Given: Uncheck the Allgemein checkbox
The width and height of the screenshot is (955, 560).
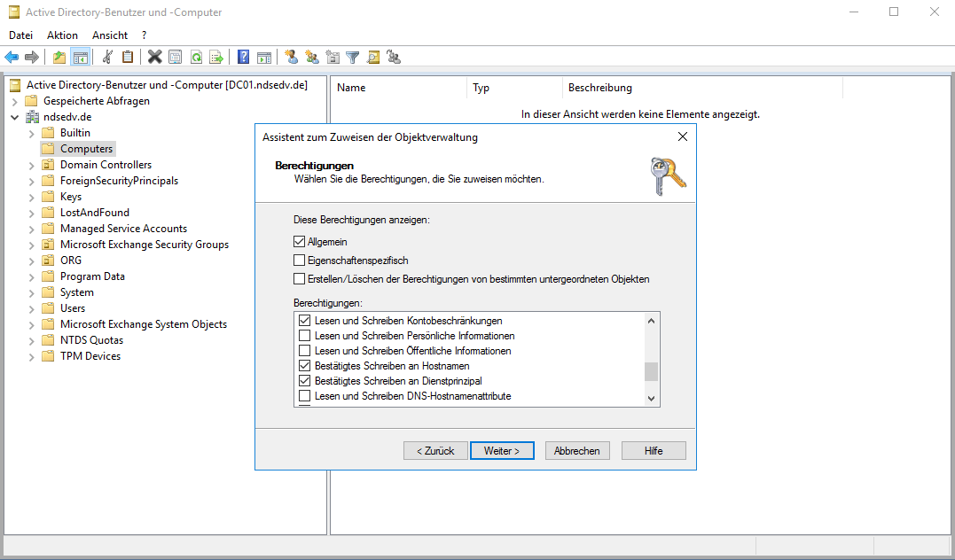Looking at the screenshot, I should click(x=300, y=242).
